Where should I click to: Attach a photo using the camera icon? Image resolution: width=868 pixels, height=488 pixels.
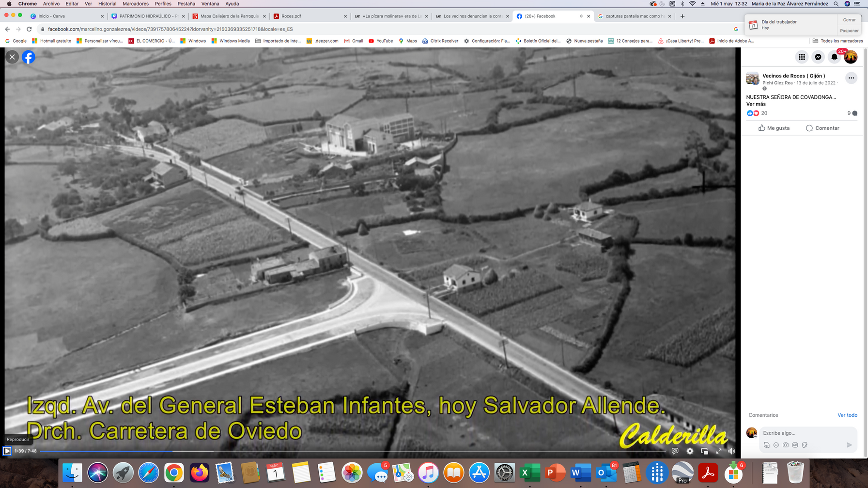pos(785,445)
